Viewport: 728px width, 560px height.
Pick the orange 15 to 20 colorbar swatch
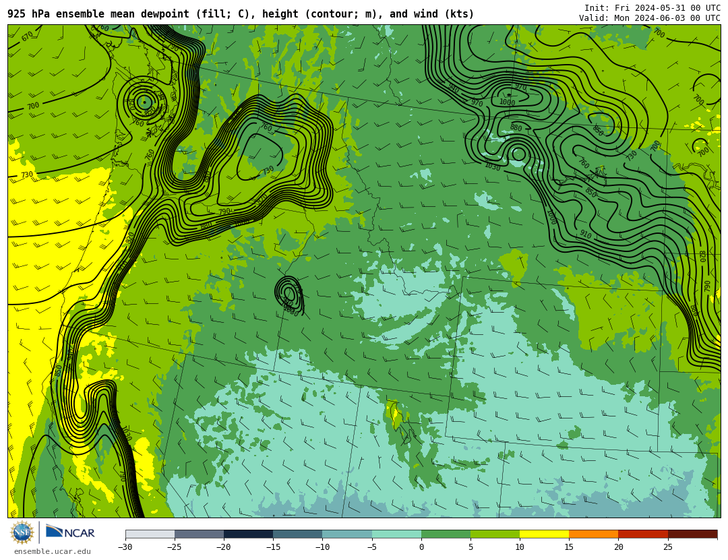click(x=594, y=534)
